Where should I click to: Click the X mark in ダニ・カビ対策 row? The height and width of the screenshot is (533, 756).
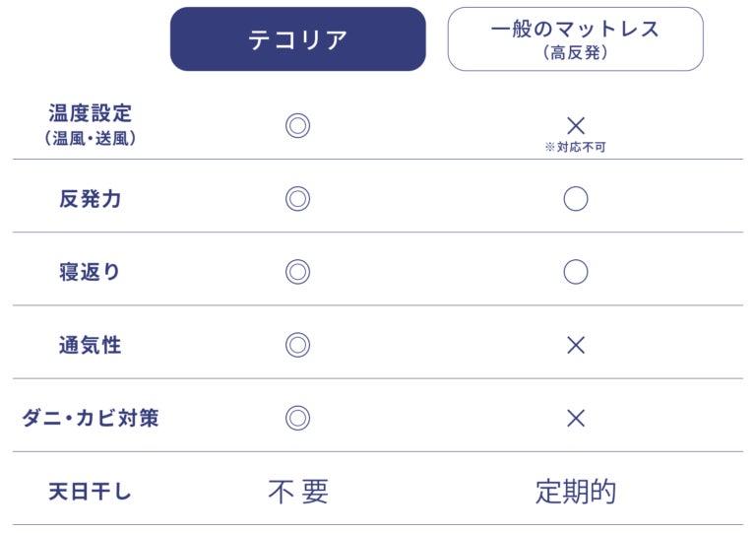pyautogui.click(x=576, y=418)
